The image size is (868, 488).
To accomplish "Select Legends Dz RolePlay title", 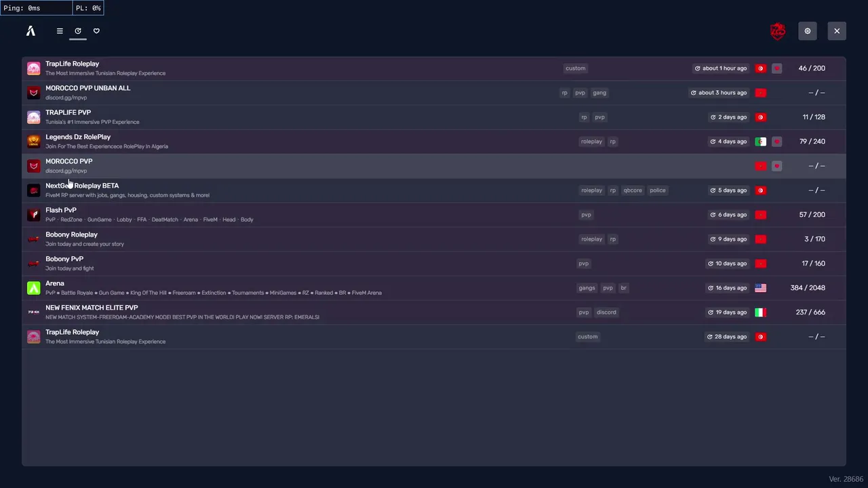I will point(78,137).
